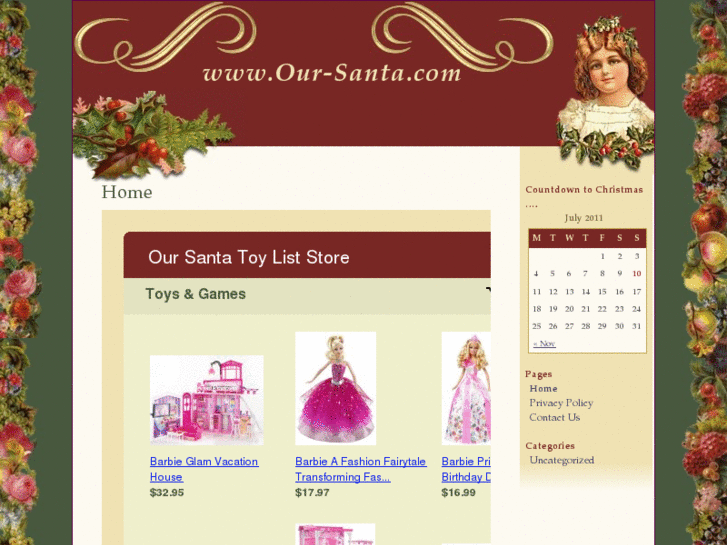This screenshot has width=727, height=545.
Task: Click the Barbie Princess Birthday product link
Action: (x=466, y=469)
